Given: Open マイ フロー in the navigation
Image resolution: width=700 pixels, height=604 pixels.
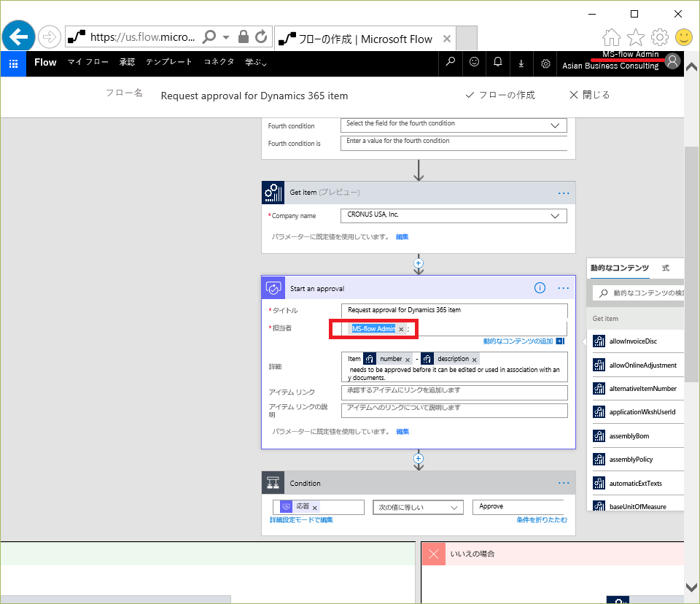Looking at the screenshot, I should [x=88, y=62].
